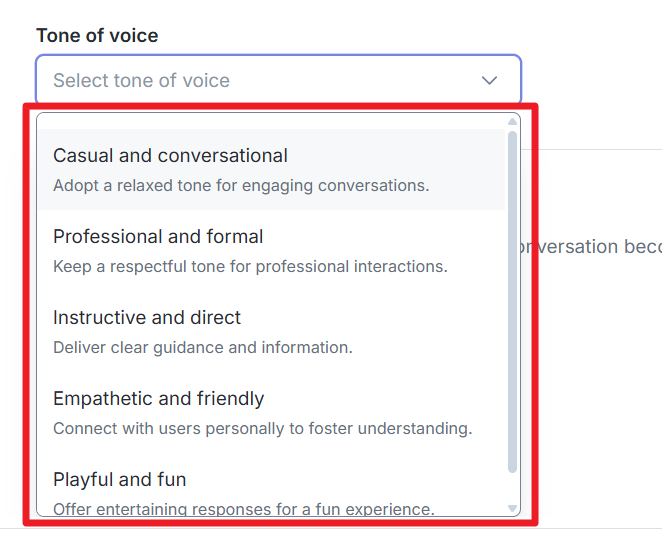
Task: Click the dropdown list's vertical scrollbar thumb
Action: tap(513, 300)
